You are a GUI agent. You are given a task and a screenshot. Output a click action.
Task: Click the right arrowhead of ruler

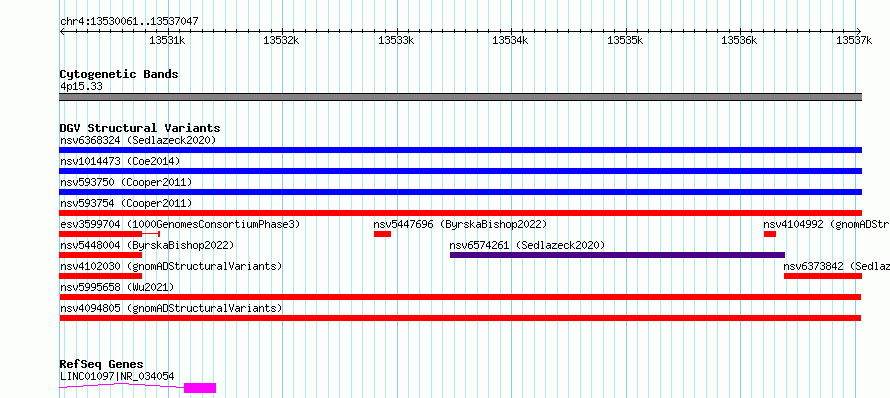859,31
